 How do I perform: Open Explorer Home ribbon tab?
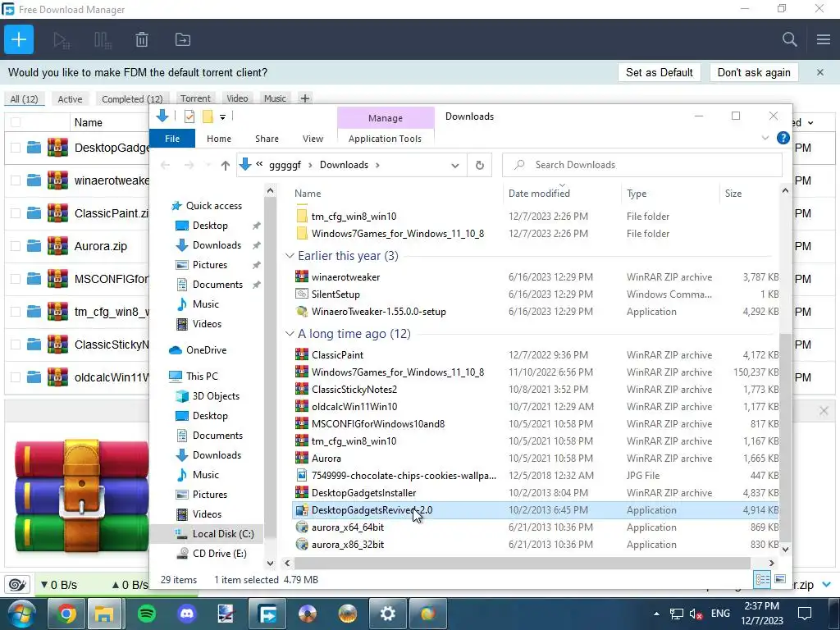pos(218,139)
